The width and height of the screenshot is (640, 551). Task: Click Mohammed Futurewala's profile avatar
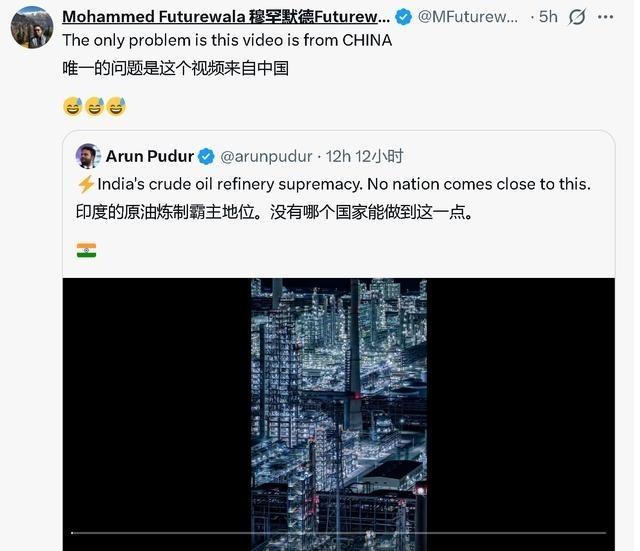[31, 26]
